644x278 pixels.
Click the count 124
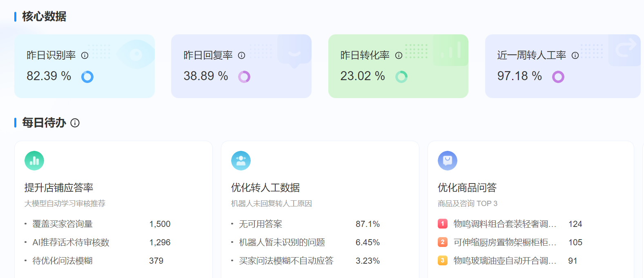pyautogui.click(x=575, y=224)
